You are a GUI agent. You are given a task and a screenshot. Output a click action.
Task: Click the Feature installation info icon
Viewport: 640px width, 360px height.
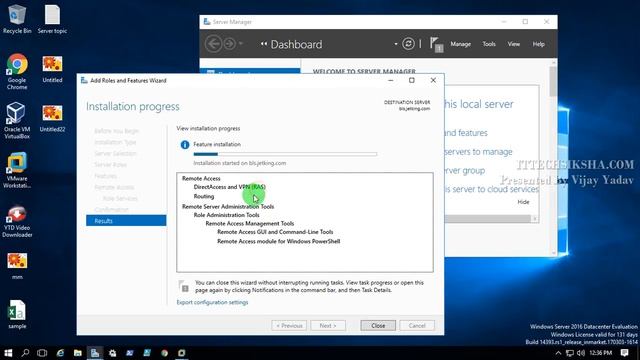pos(185,144)
